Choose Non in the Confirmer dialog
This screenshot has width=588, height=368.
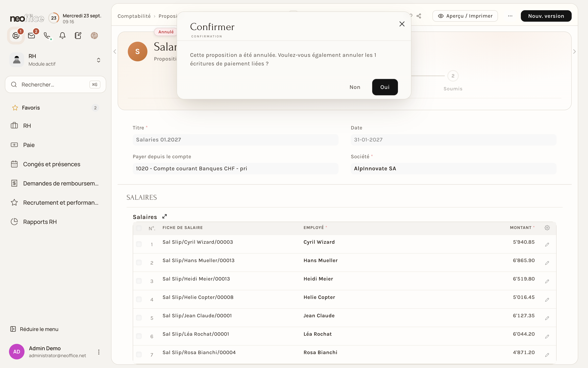point(355,87)
